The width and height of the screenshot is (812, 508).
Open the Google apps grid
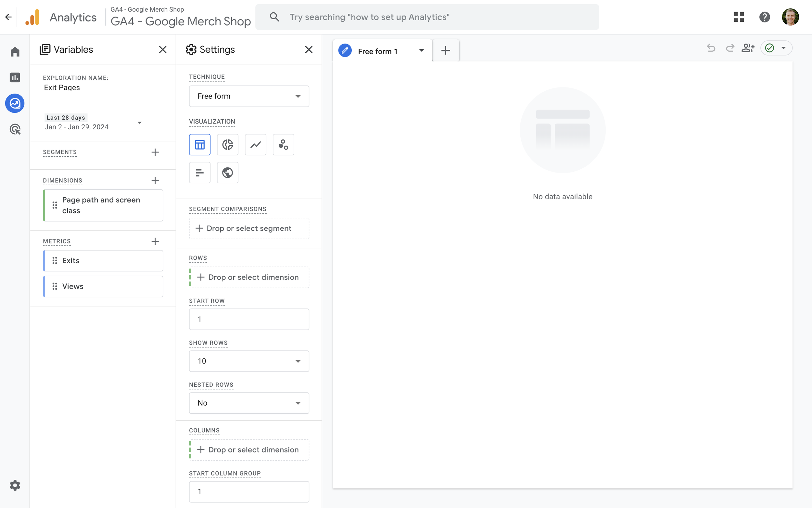pyautogui.click(x=739, y=17)
